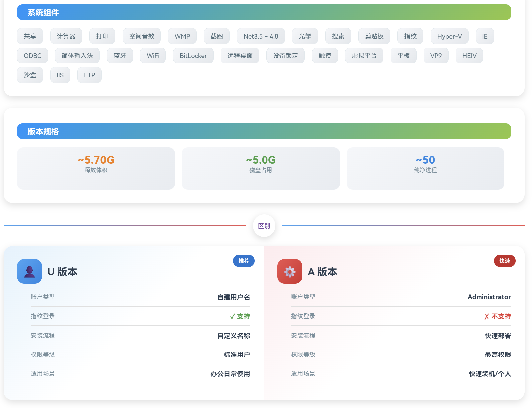532x408 pixels.
Task: Click the 远程桌面 tag
Action: [x=240, y=55]
